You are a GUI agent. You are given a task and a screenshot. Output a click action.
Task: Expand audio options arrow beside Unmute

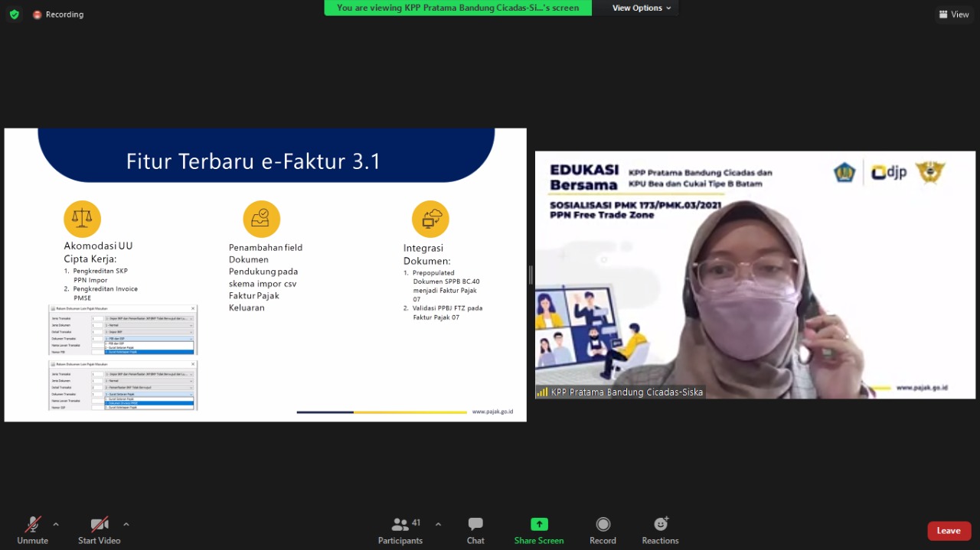coord(56,524)
